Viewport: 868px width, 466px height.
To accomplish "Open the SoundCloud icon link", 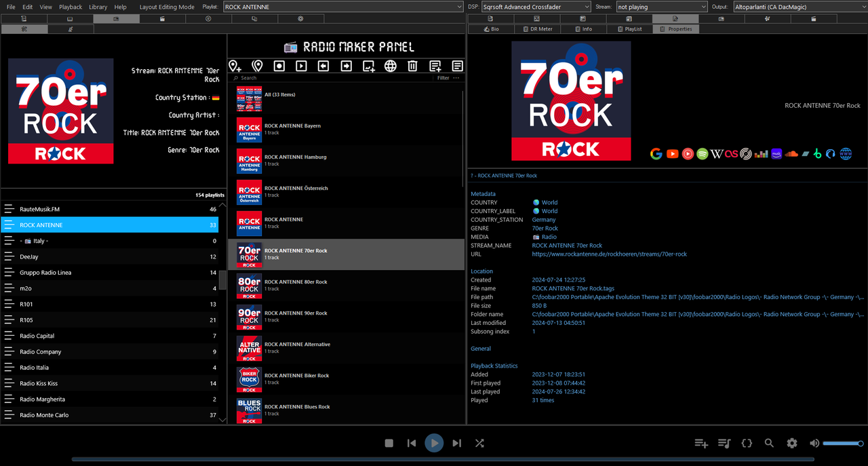I will (791, 154).
